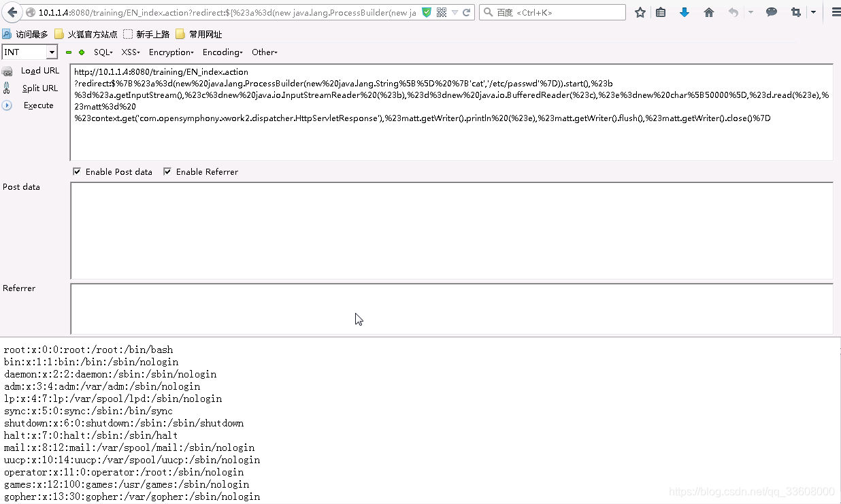Select the daemon:x:2:2 passwd line

(x=110, y=375)
